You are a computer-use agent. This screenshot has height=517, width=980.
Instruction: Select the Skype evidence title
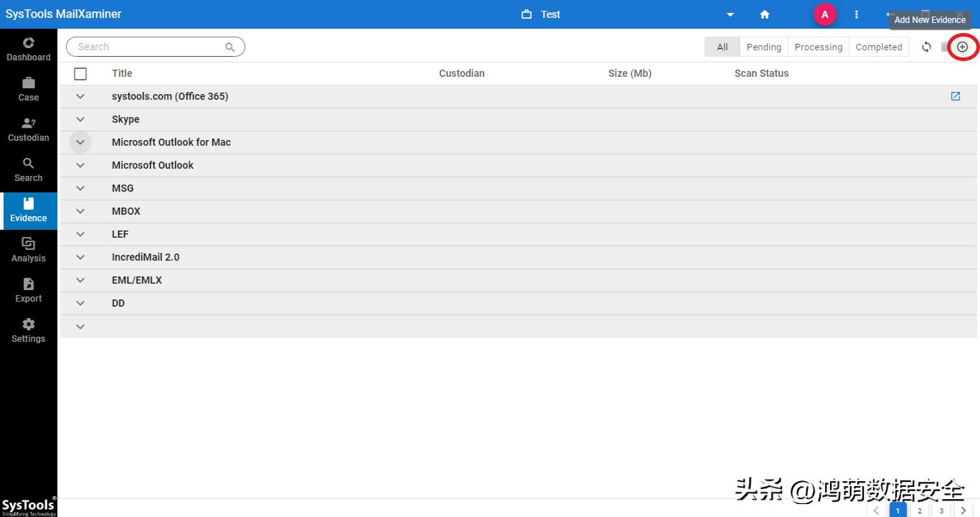(126, 119)
